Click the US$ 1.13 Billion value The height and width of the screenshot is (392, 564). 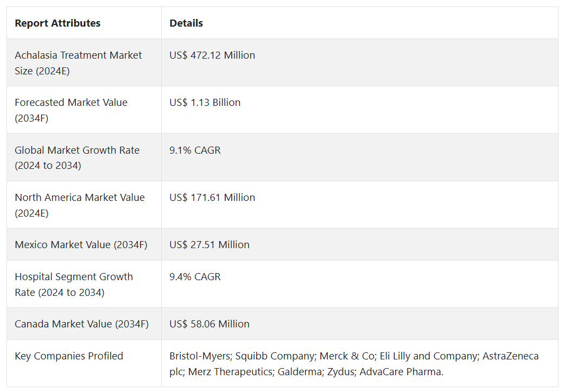click(x=205, y=103)
